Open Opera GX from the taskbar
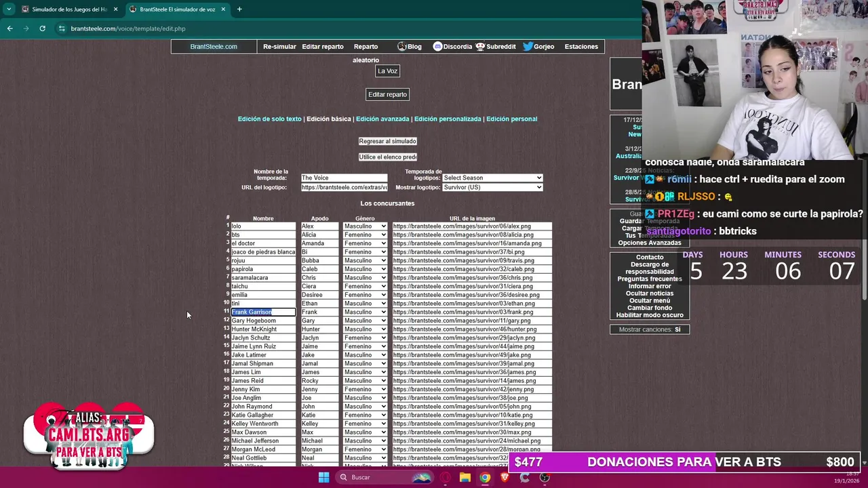Image resolution: width=868 pixels, height=488 pixels. [445, 477]
